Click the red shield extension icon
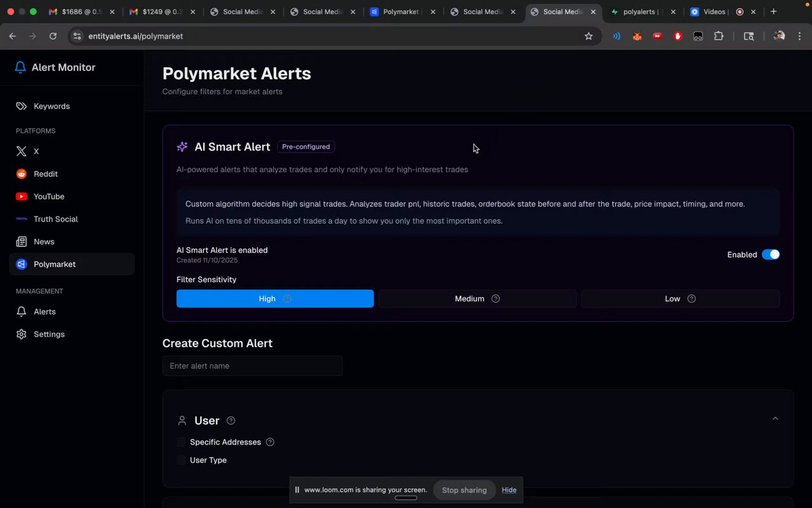The image size is (812, 508). click(x=678, y=36)
